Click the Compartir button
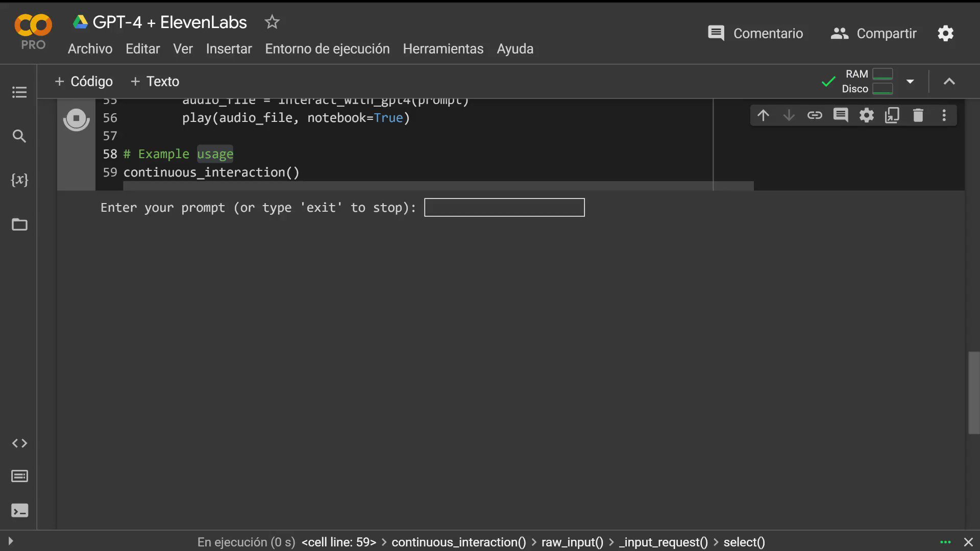The width and height of the screenshot is (980, 551). coord(874,34)
